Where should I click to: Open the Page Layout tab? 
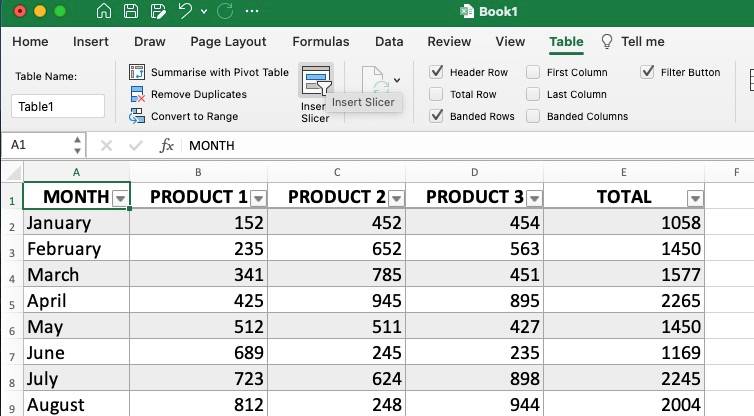point(228,42)
